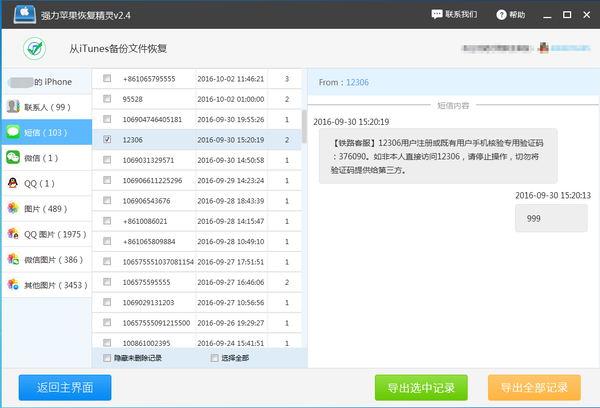Open 其他图片 (3453) category
Image resolution: width=600 pixels, height=408 pixels.
click(x=47, y=285)
